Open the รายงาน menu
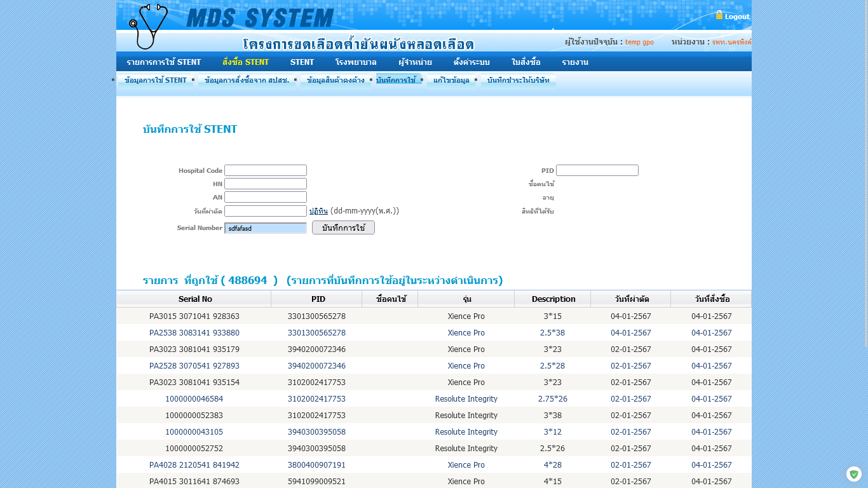The height and width of the screenshot is (488, 868). coord(574,62)
